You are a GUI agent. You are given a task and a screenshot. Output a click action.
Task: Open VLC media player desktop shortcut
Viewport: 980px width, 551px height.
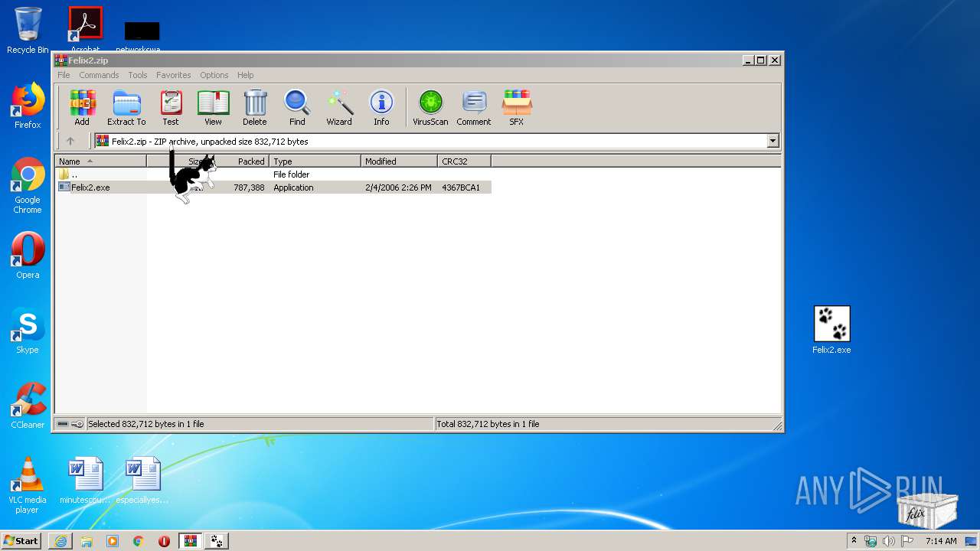coord(28,485)
